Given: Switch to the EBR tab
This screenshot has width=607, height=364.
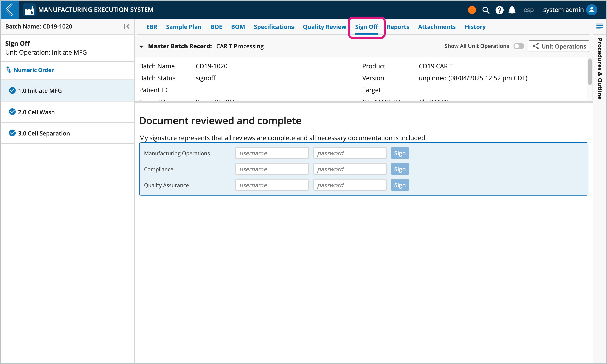Looking at the screenshot, I should click(152, 27).
